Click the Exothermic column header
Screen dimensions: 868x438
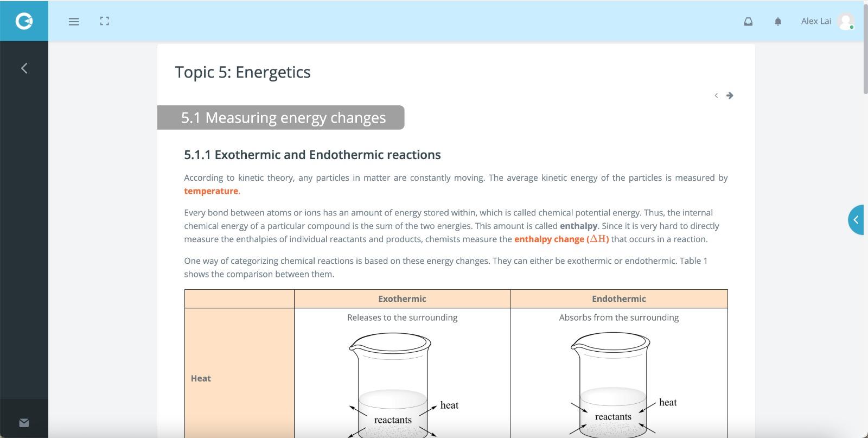point(402,299)
